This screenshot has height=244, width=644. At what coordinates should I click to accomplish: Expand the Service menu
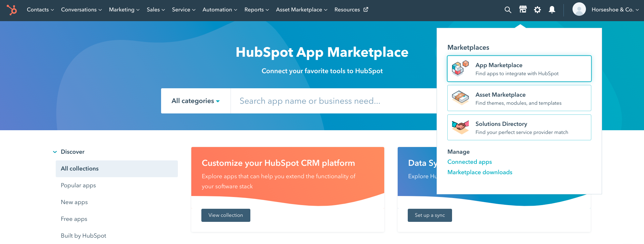click(184, 10)
